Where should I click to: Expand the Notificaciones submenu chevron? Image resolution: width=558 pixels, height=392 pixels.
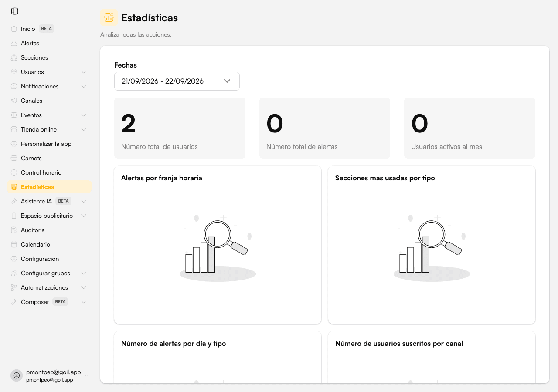point(84,86)
